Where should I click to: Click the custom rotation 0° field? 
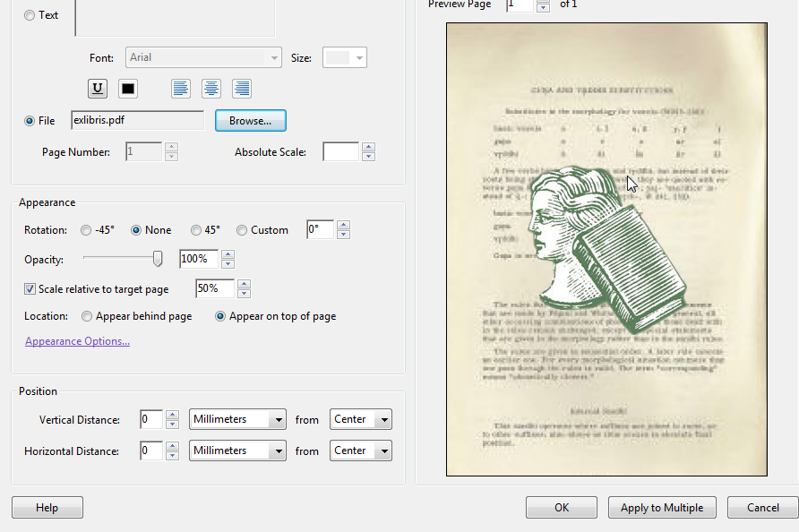click(x=320, y=229)
